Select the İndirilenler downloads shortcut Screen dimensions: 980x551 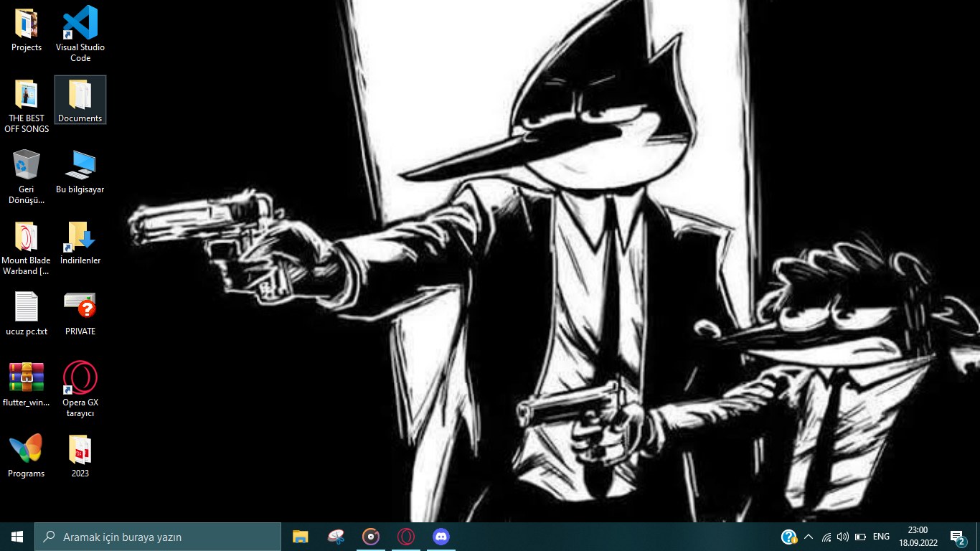80,242
